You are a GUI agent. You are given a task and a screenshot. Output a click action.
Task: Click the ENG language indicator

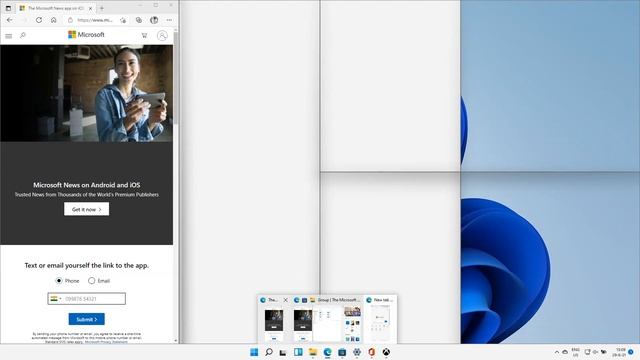[576, 352]
